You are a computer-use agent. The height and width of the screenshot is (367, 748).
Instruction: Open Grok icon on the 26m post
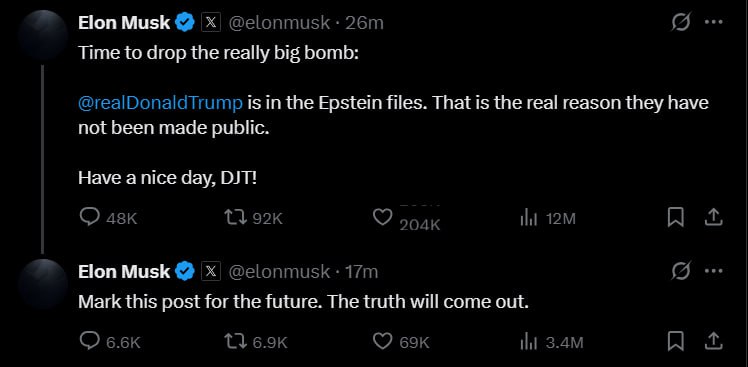(x=680, y=22)
